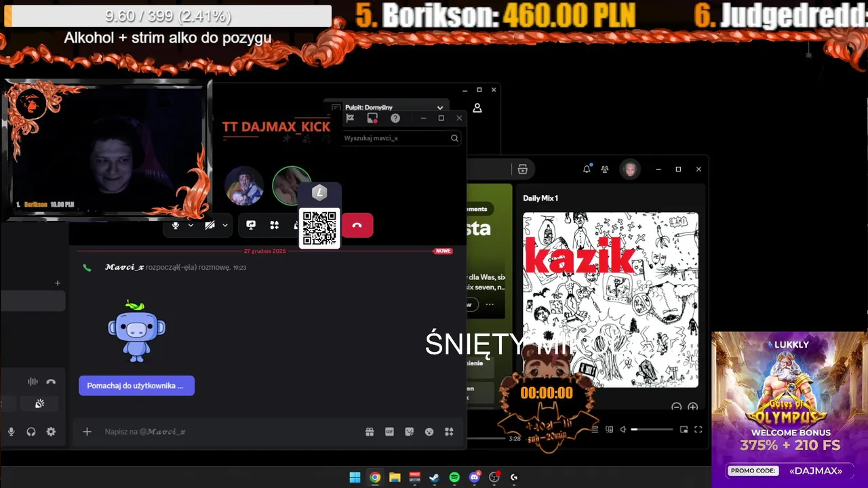
Task: Click the Mavci_x caller avatar in the call
Action: coord(244,186)
